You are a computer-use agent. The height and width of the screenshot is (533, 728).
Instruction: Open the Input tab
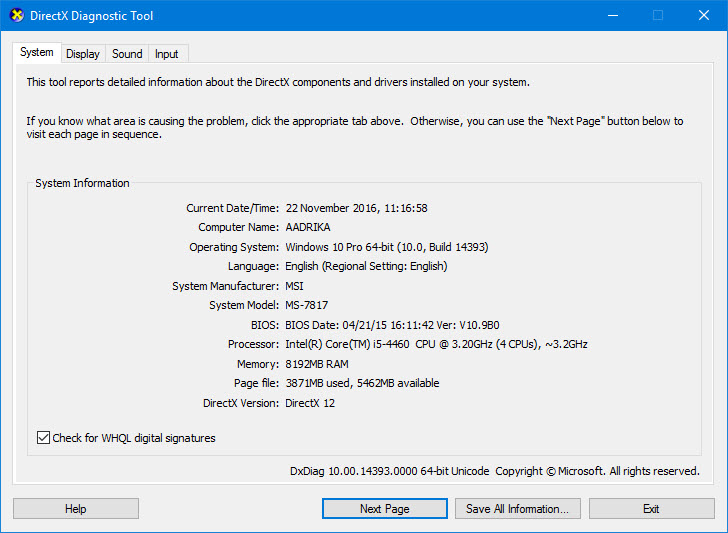pyautogui.click(x=167, y=54)
